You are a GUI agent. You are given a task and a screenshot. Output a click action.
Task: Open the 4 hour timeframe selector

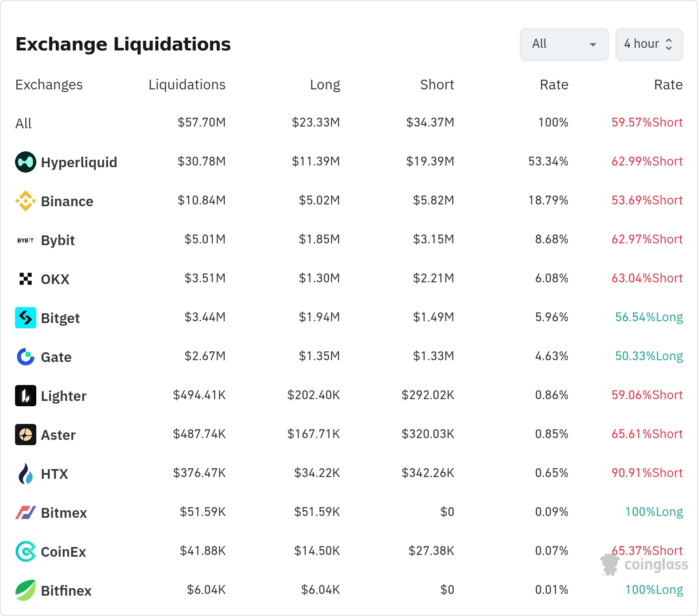click(649, 44)
